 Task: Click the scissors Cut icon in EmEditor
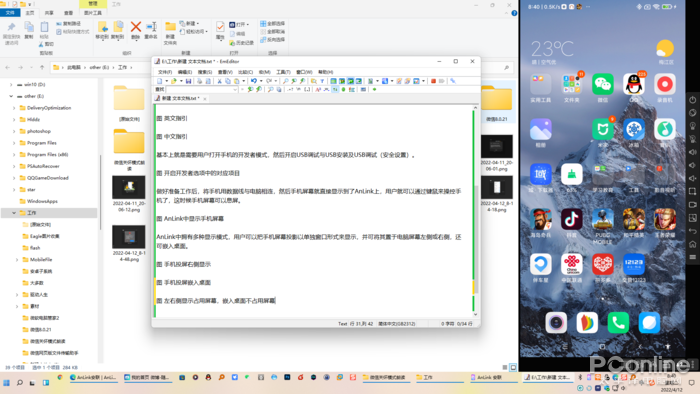(219, 81)
